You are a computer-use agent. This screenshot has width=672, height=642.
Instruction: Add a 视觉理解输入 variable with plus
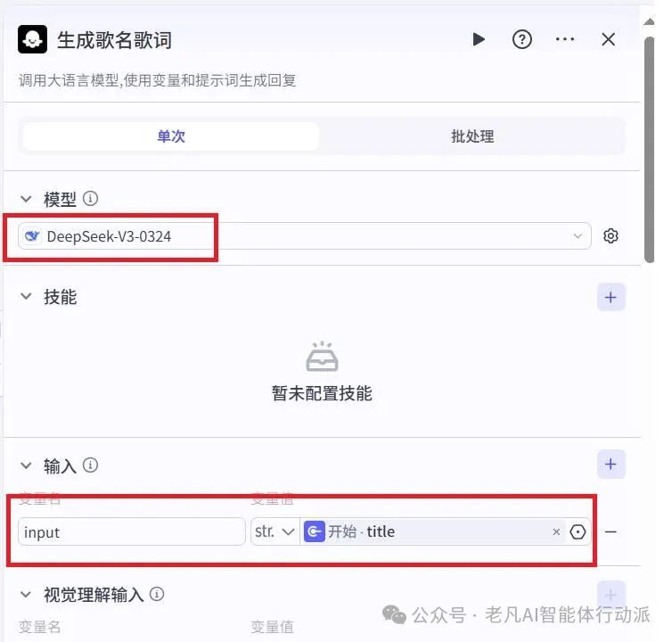pos(611,595)
